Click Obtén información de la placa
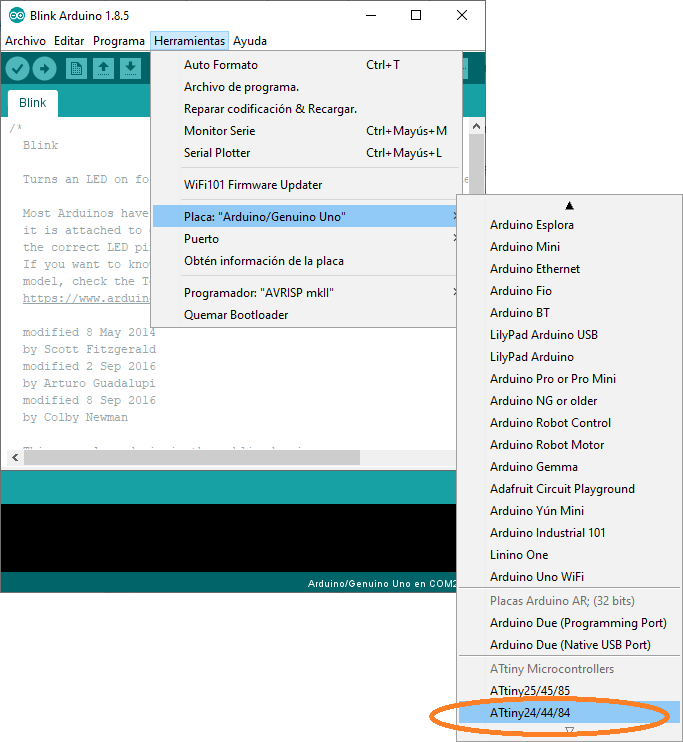 click(305, 261)
